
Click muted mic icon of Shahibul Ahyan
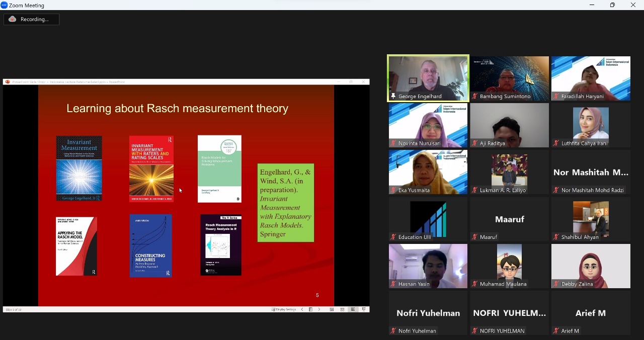(x=556, y=237)
